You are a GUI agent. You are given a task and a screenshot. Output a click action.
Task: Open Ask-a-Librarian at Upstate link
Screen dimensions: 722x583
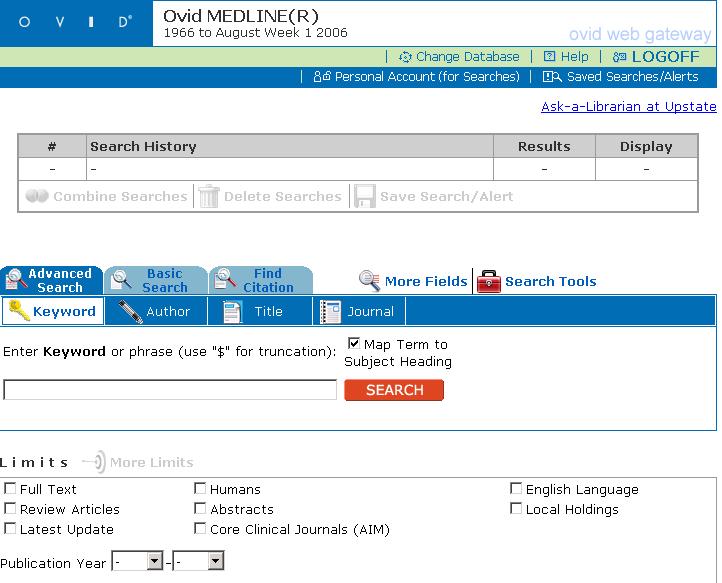tap(629, 107)
